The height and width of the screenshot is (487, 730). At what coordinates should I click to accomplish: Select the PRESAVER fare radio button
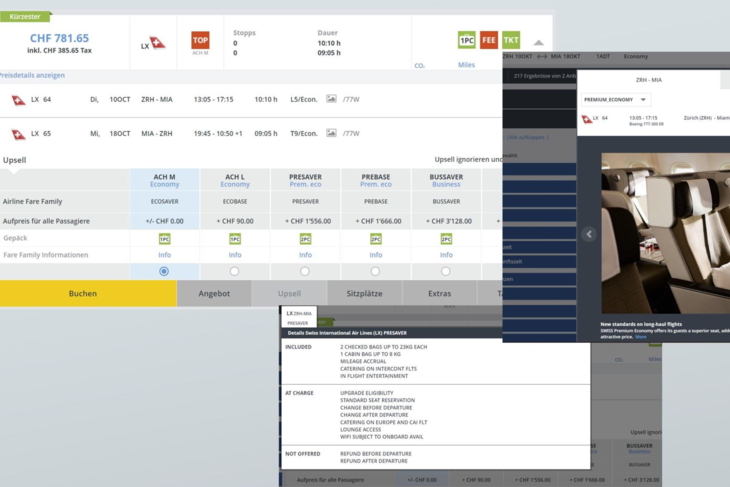click(x=305, y=271)
